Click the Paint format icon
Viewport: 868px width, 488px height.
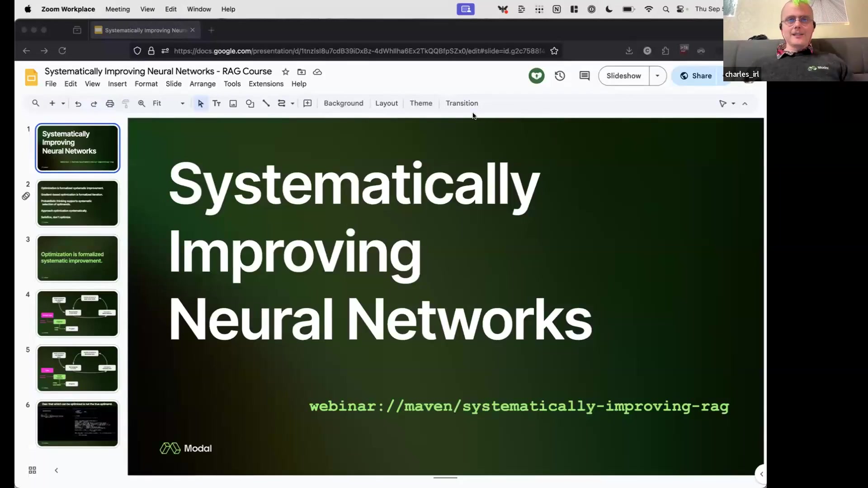pyautogui.click(x=126, y=103)
